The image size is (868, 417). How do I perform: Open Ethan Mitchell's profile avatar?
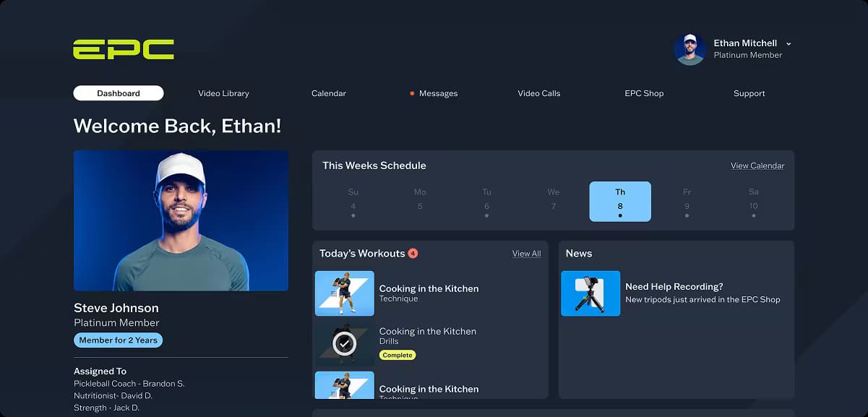(x=689, y=49)
